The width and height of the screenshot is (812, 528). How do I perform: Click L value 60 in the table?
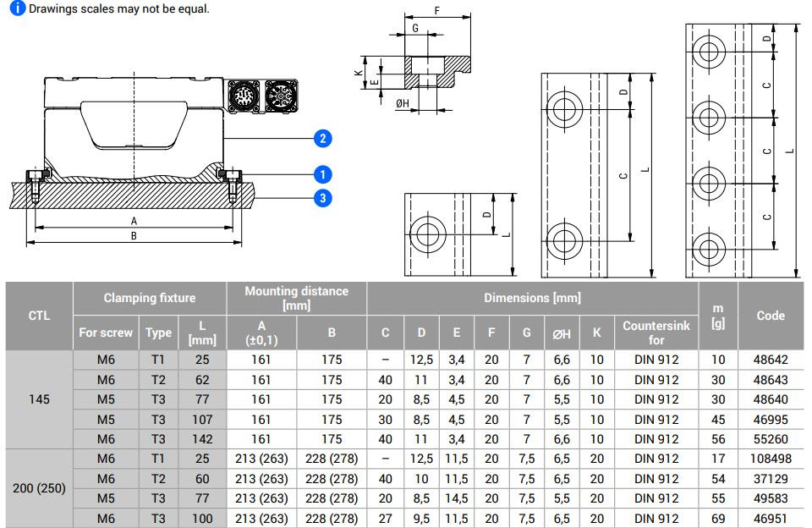point(202,479)
